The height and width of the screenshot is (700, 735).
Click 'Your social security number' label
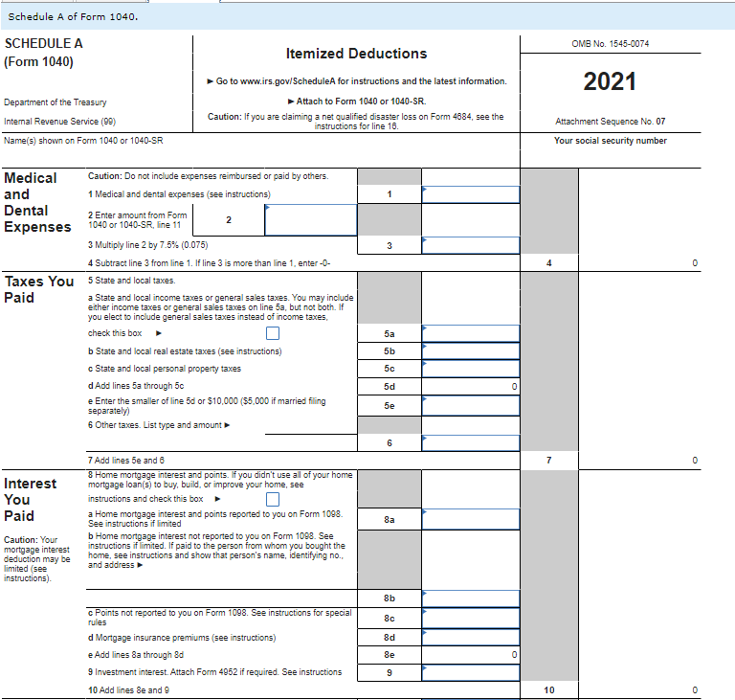click(611, 141)
